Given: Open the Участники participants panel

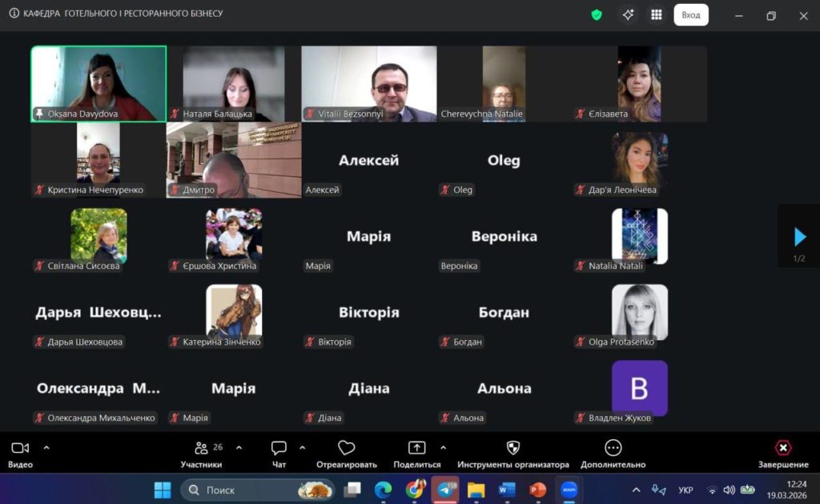Looking at the screenshot, I should point(202,448).
